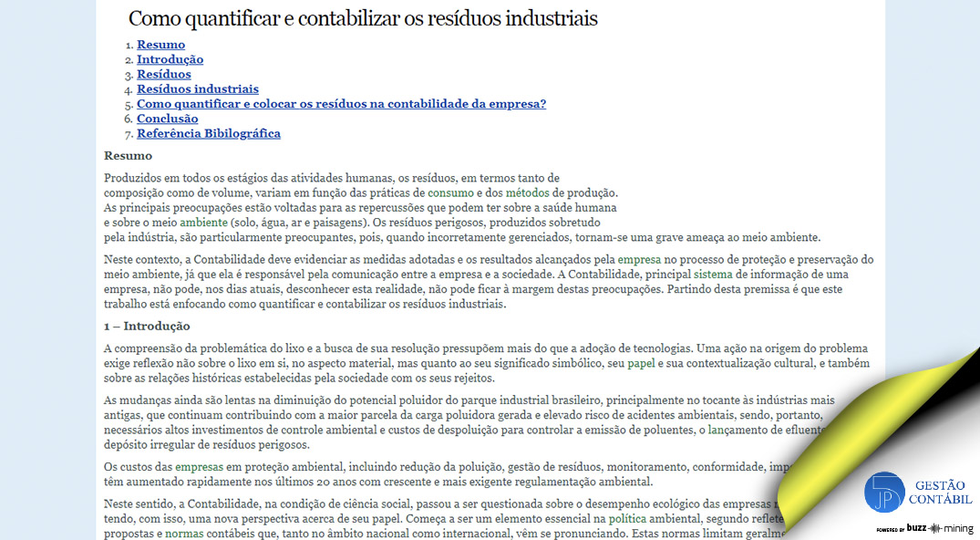Follow the green 'papel' link in Introdução
The image size is (980, 540).
[x=641, y=363]
